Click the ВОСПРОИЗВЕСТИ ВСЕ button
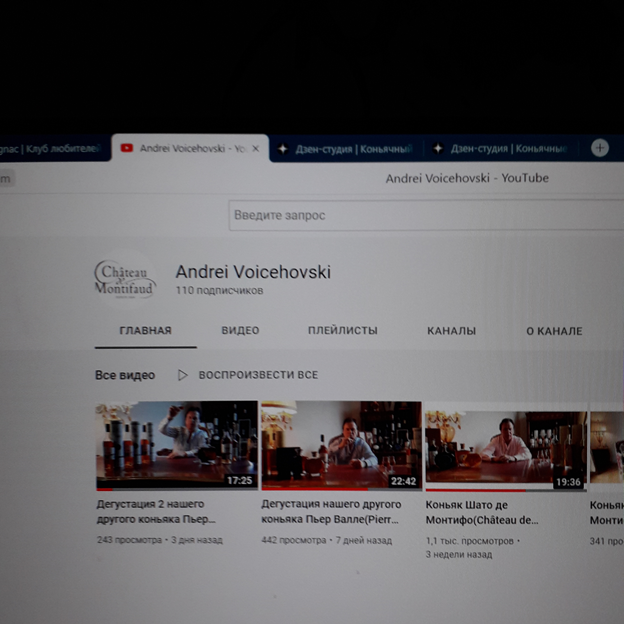624x624 pixels. click(x=258, y=375)
